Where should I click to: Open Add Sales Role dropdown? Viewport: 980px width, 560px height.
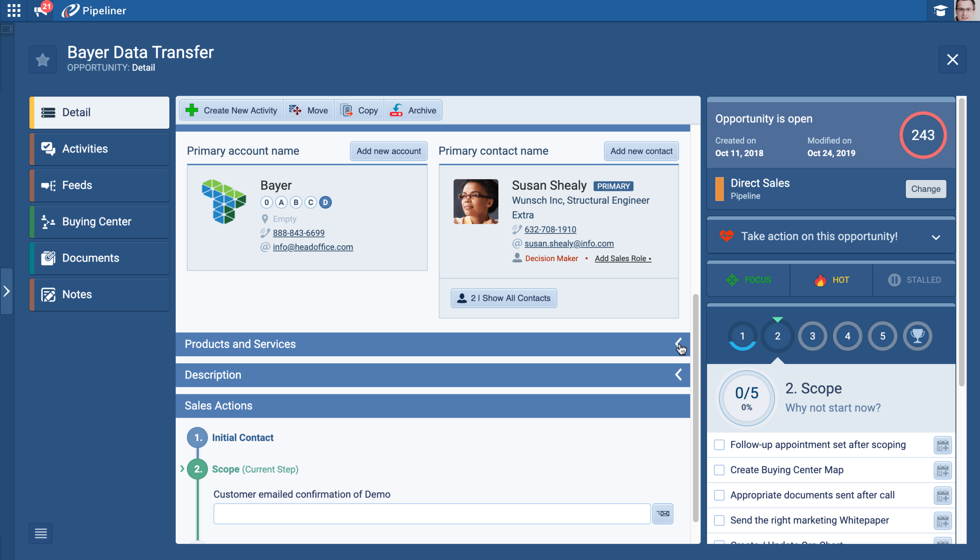tap(622, 258)
